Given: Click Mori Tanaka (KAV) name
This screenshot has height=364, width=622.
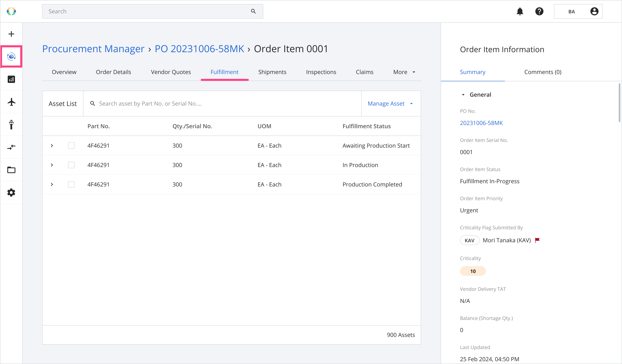Looking at the screenshot, I should (x=506, y=240).
